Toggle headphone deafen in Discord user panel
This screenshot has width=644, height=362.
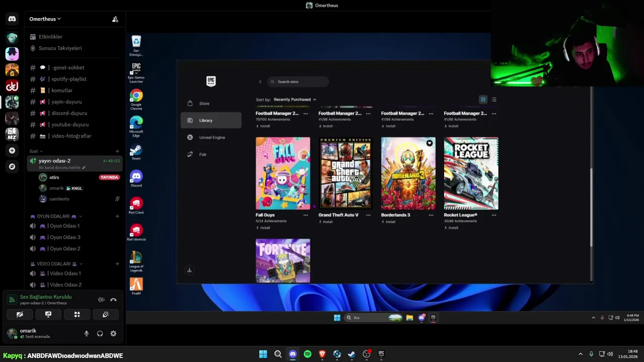tap(100, 333)
